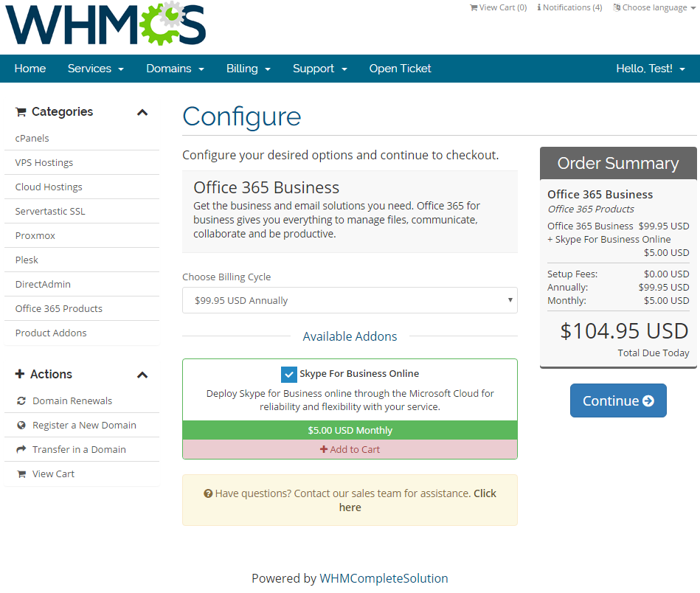Click the $5.00 USD Monthly price bar
700x593 pixels.
pos(350,430)
